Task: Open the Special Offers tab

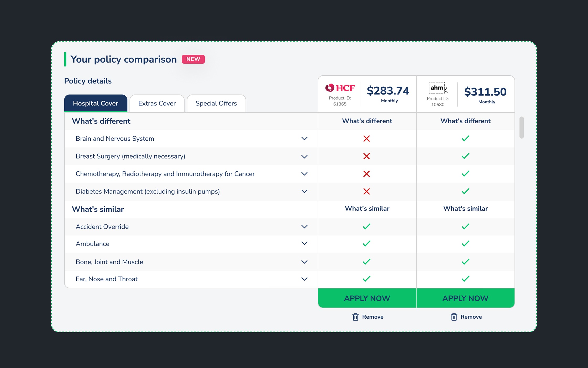Action: pos(216,103)
